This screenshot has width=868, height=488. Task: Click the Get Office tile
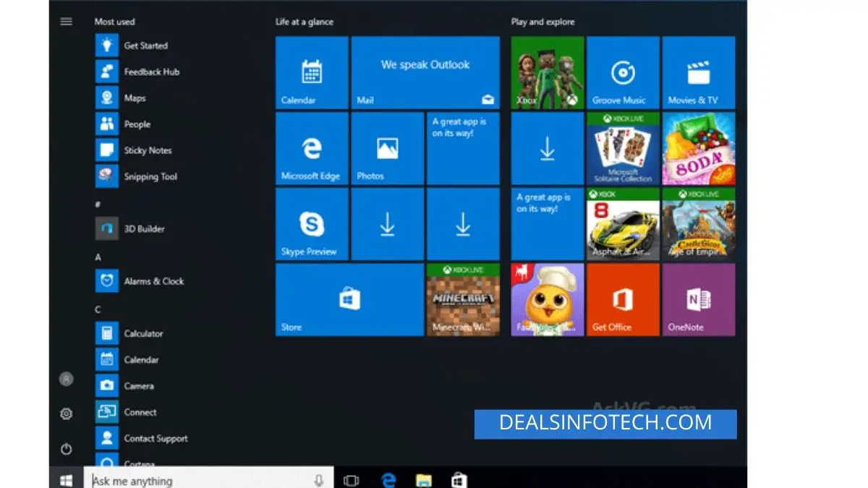623,299
